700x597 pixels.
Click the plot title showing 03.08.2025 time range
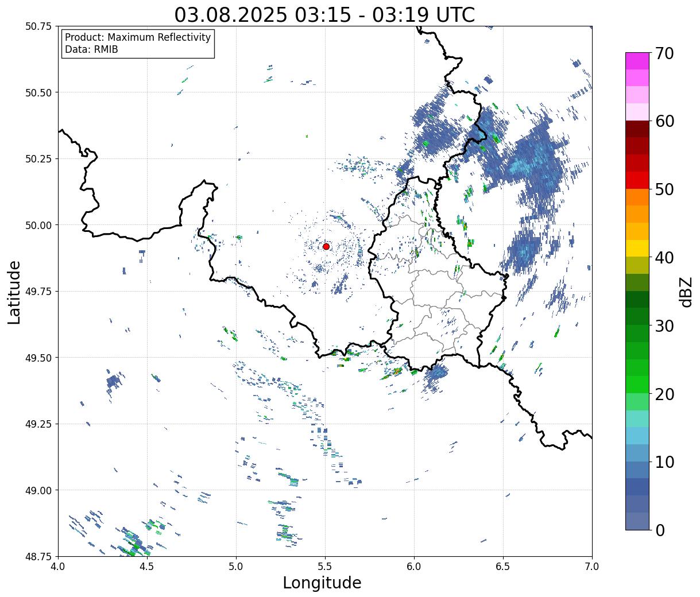[x=324, y=14]
